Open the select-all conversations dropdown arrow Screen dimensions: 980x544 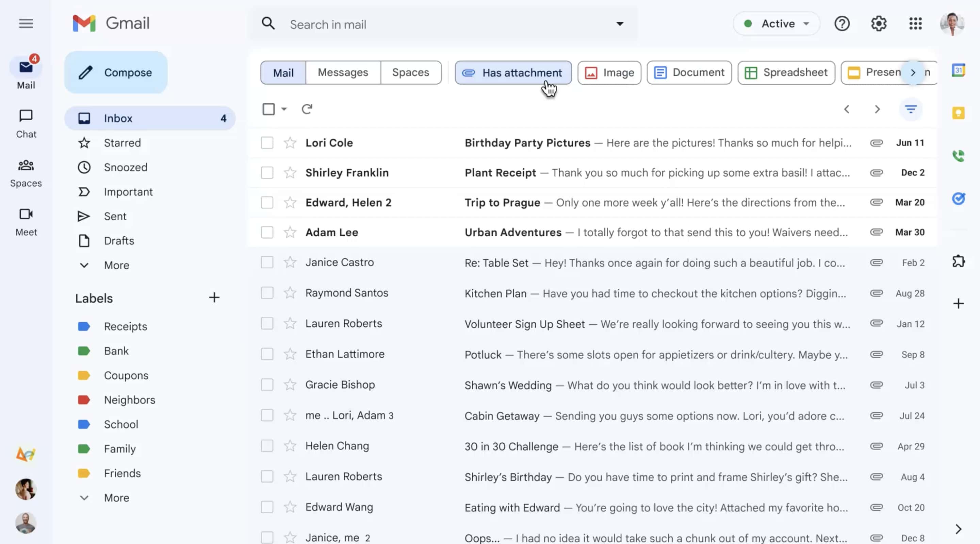click(x=283, y=109)
